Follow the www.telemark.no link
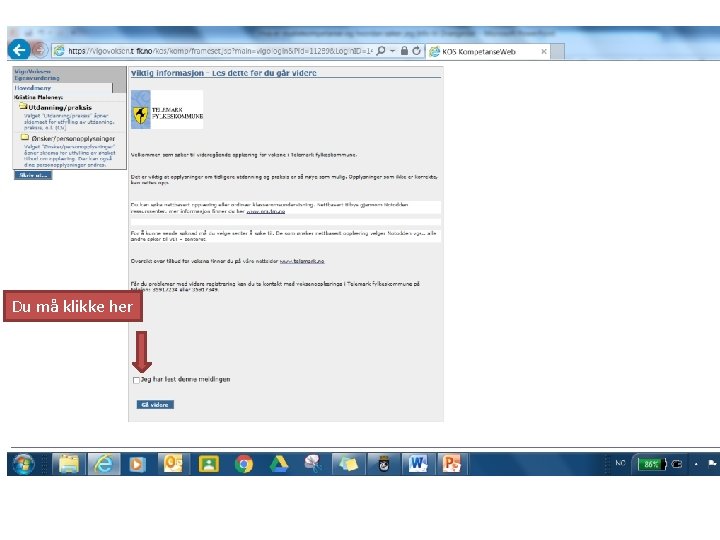The image size is (720, 540). coord(302,261)
